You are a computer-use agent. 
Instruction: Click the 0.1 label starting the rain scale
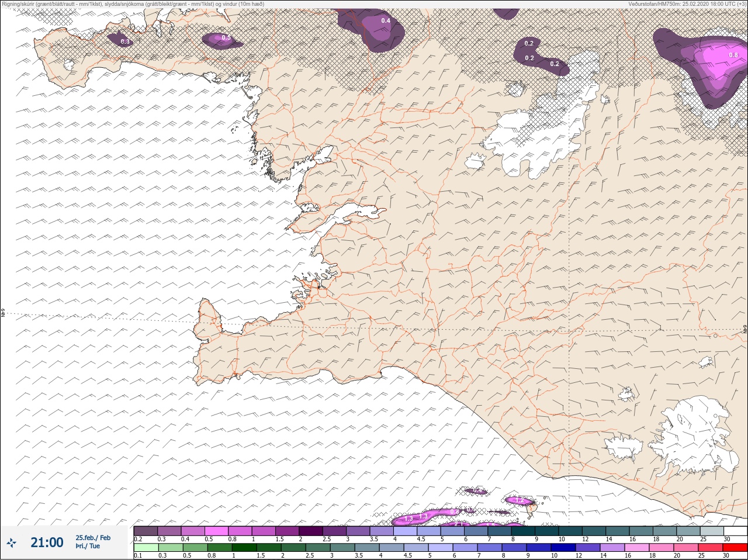click(x=138, y=556)
